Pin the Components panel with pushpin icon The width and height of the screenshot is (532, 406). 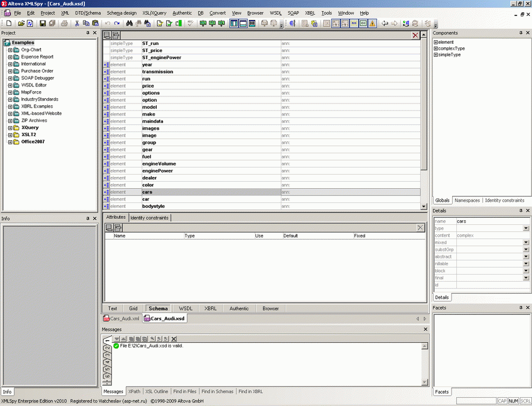(x=521, y=33)
